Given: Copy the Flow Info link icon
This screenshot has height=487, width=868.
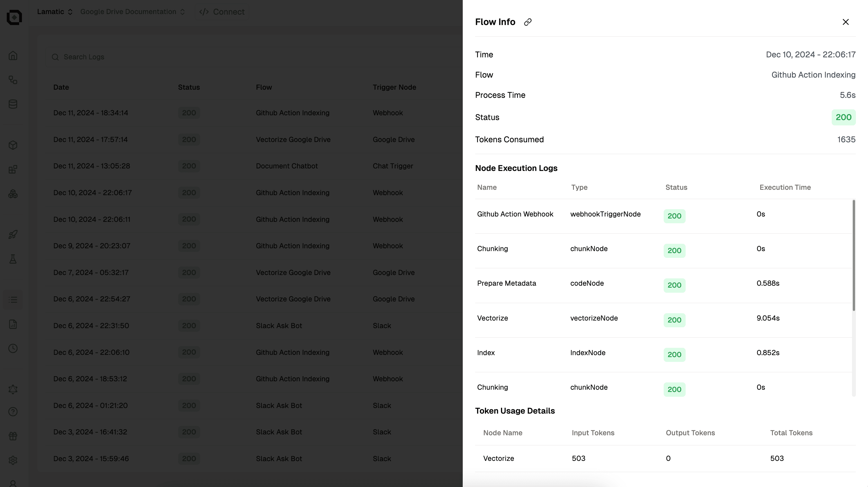Looking at the screenshot, I should point(528,22).
